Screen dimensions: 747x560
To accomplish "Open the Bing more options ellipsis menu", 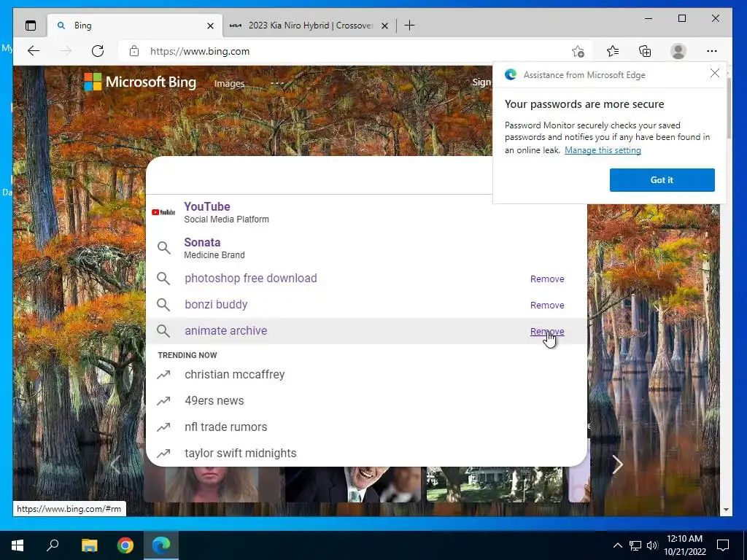I will [276, 83].
